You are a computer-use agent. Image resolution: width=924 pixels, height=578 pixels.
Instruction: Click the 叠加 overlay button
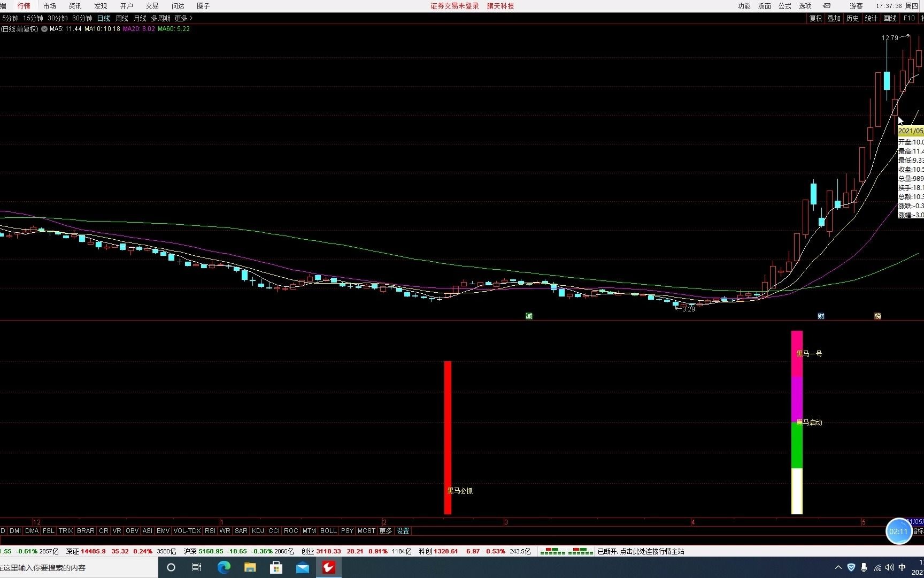pyautogui.click(x=834, y=18)
